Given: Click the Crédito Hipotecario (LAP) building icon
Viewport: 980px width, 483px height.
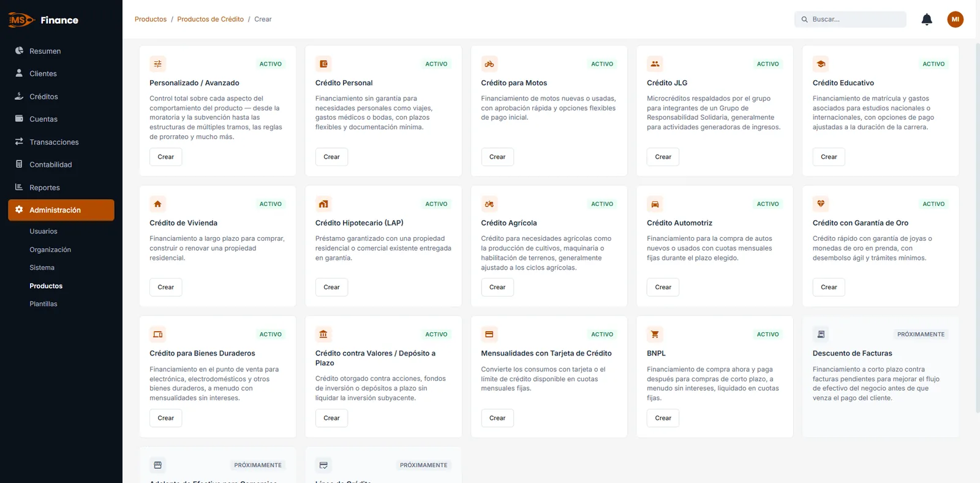Looking at the screenshot, I should point(323,204).
